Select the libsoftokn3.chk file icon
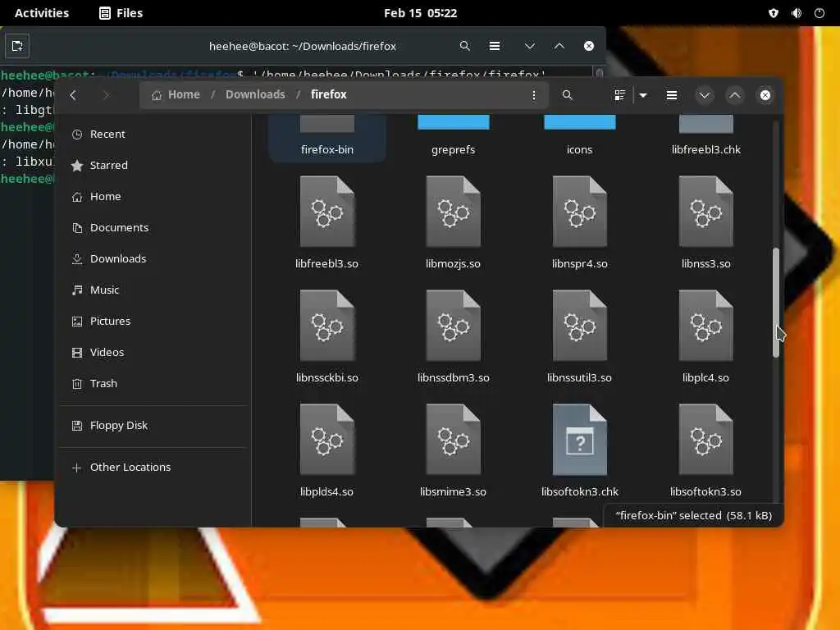840x630 pixels. click(x=580, y=440)
